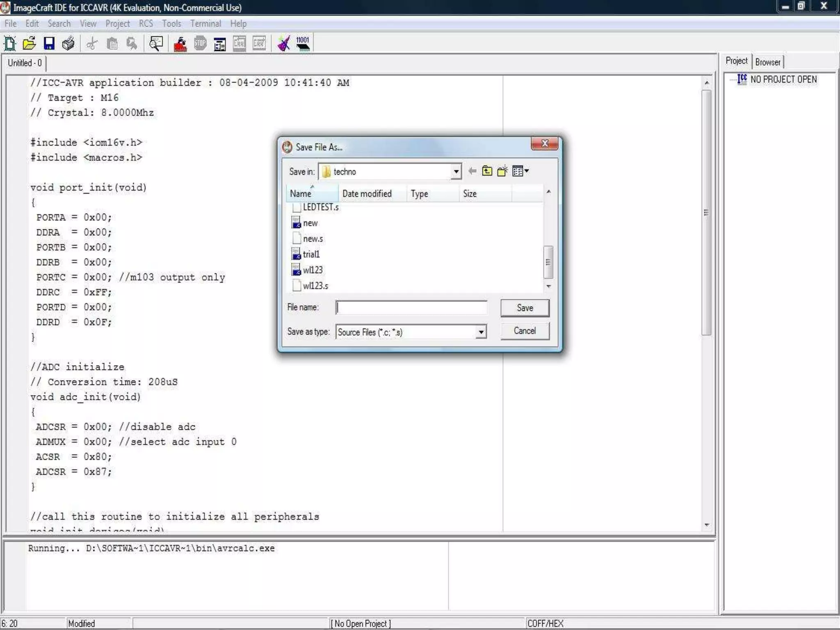Click the New file toolbar icon
The width and height of the screenshot is (840, 630).
(x=10, y=43)
